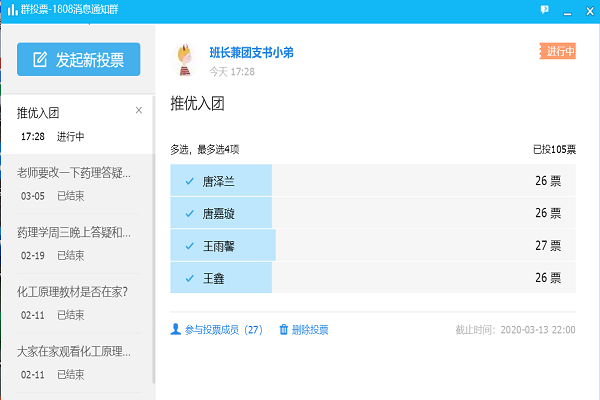Toggle the checkmark for 王雨馨
This screenshot has width=600, height=400.
(189, 245)
